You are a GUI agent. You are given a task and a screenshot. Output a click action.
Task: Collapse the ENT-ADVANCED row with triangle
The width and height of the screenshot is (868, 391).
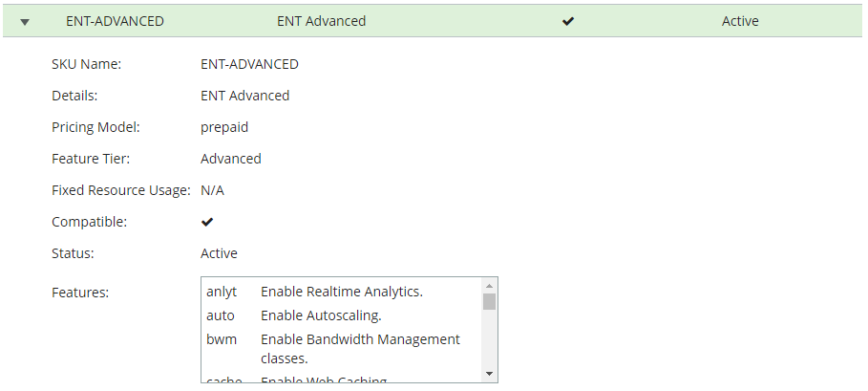click(x=25, y=21)
